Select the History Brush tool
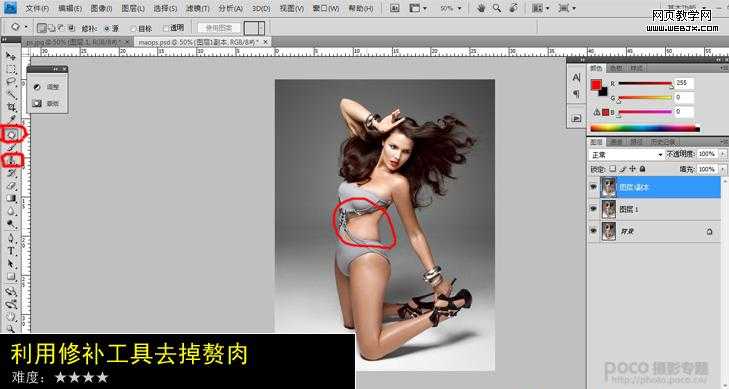Image resolution: width=729 pixels, height=389 pixels. coord(11,173)
